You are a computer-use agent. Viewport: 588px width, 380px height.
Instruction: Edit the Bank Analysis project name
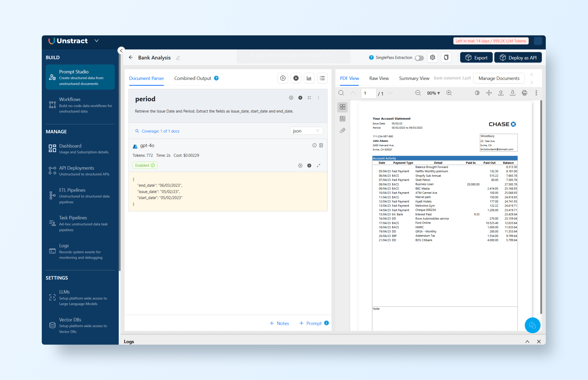click(178, 58)
